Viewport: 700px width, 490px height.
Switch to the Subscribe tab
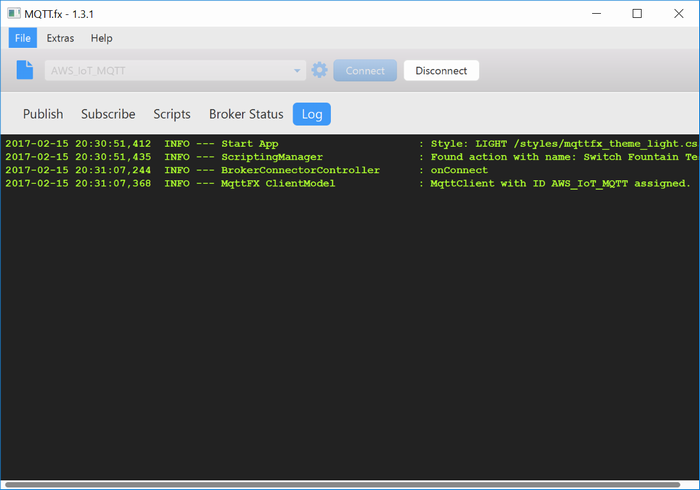click(108, 114)
